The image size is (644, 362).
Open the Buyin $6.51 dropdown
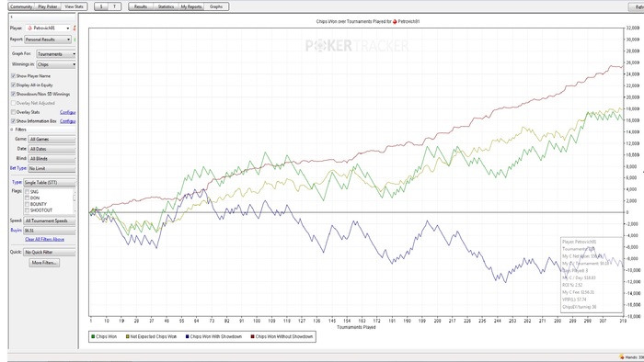[50, 231]
